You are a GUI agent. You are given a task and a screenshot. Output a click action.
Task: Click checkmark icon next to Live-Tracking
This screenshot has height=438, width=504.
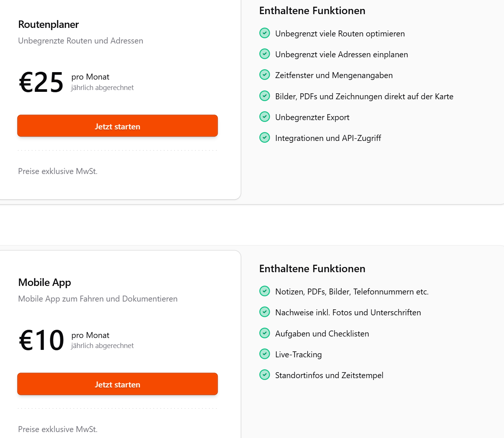point(264,354)
